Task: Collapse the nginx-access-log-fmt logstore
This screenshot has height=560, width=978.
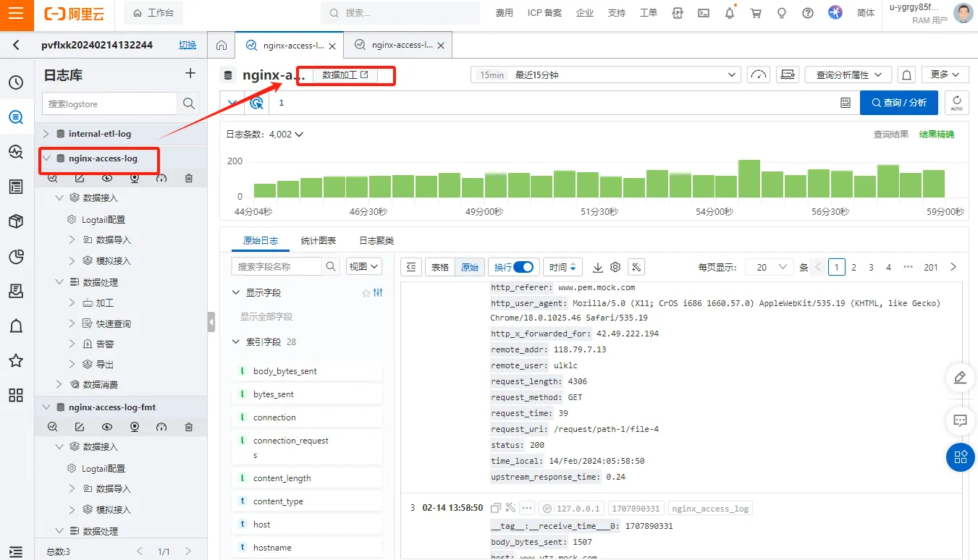Action: click(46, 407)
